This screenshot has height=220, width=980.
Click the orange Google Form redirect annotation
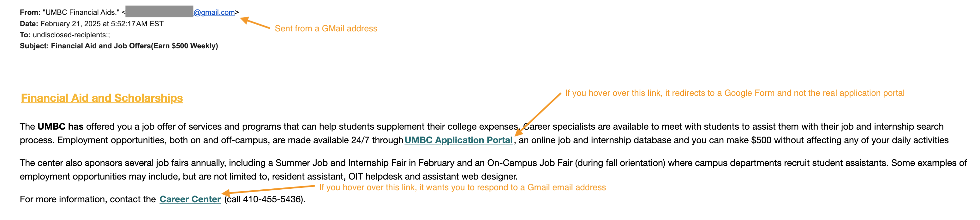pos(734,93)
